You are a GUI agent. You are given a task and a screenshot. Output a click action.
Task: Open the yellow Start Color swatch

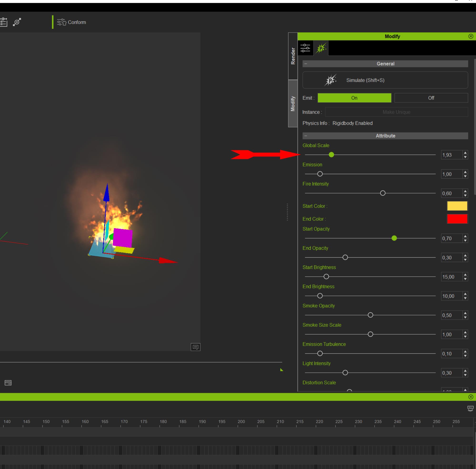(x=457, y=206)
